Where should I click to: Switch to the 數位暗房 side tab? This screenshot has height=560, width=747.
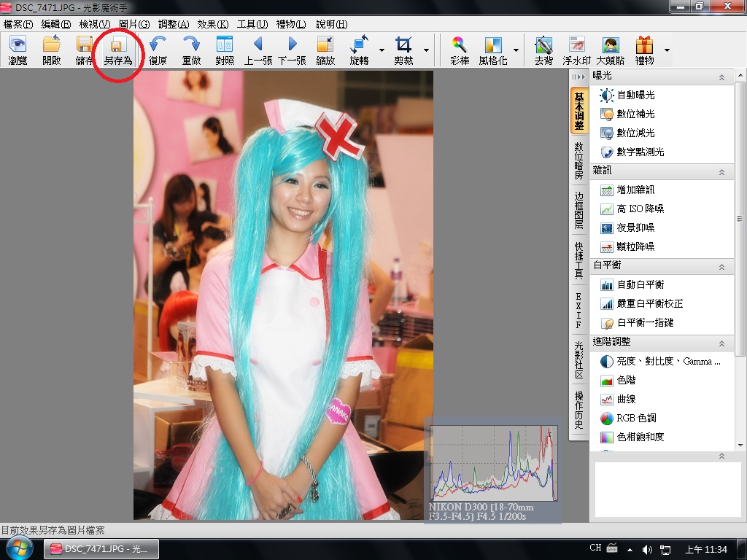click(x=578, y=161)
